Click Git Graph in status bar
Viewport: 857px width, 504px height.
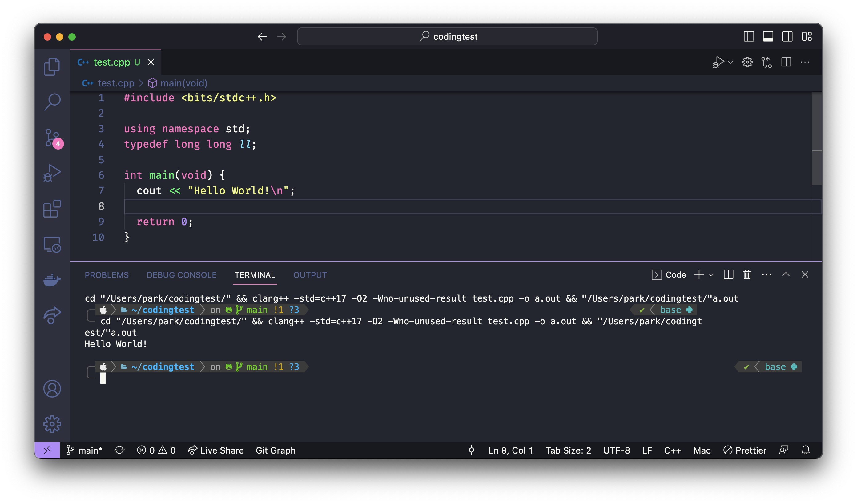click(276, 450)
